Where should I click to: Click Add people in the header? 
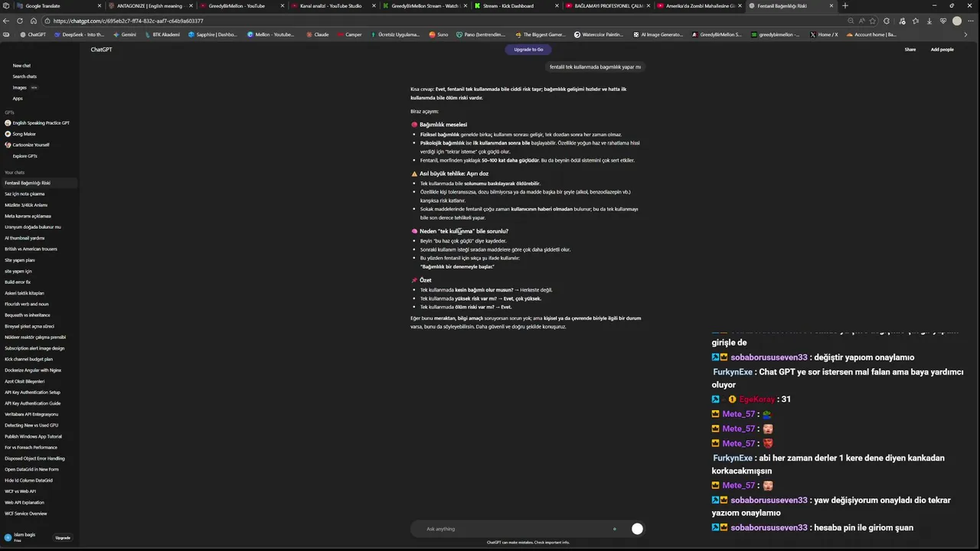point(942,49)
